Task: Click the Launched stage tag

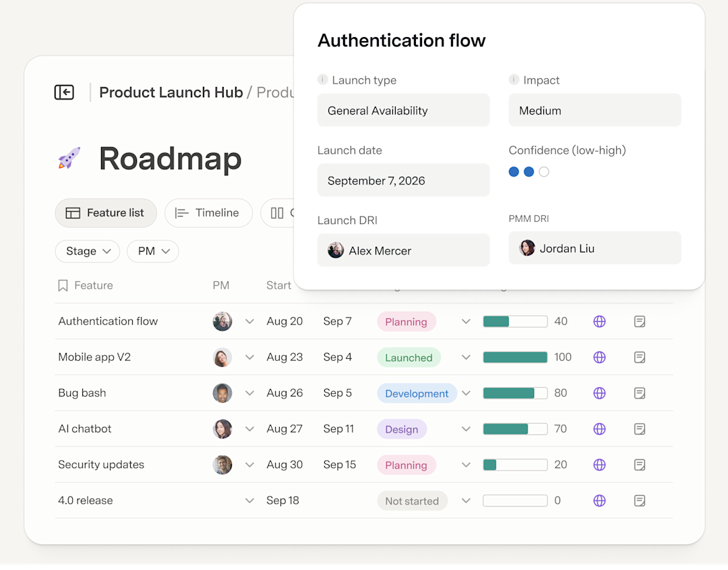Action: [x=408, y=358]
